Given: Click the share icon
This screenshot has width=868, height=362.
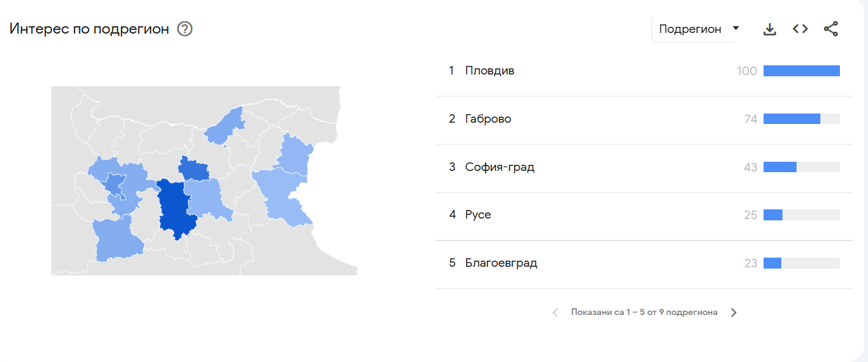Looking at the screenshot, I should point(831,28).
